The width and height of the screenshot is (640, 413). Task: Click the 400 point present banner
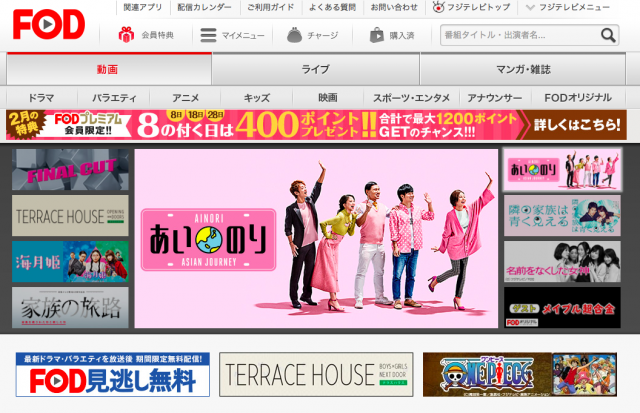[x=316, y=125]
